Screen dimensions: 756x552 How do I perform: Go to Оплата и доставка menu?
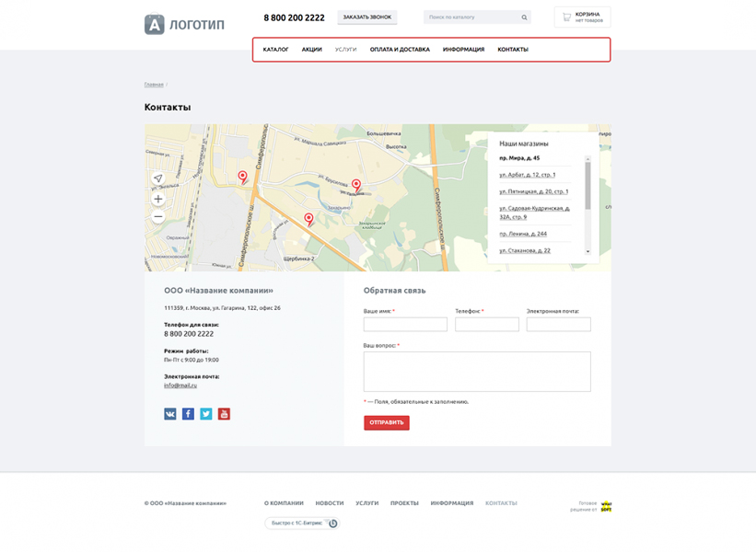click(x=400, y=50)
